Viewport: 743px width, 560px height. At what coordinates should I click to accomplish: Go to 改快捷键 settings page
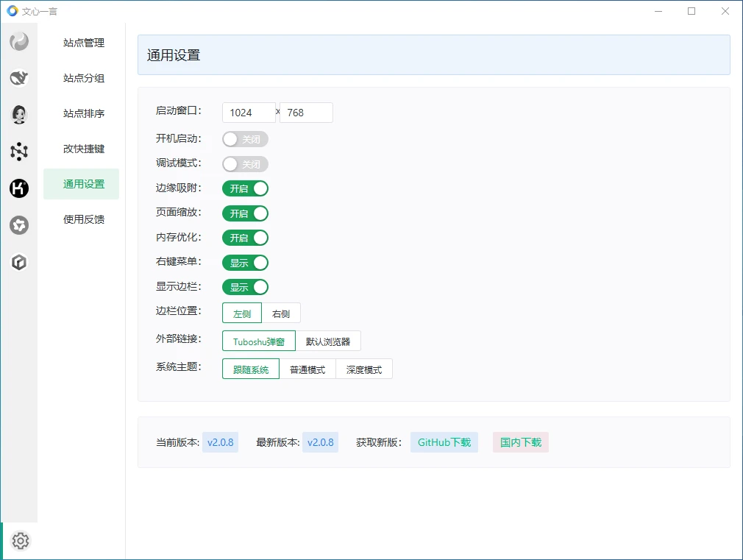[84, 149]
